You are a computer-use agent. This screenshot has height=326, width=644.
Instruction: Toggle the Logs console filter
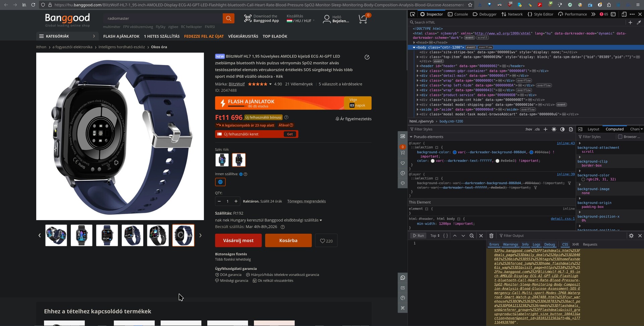coord(536,245)
